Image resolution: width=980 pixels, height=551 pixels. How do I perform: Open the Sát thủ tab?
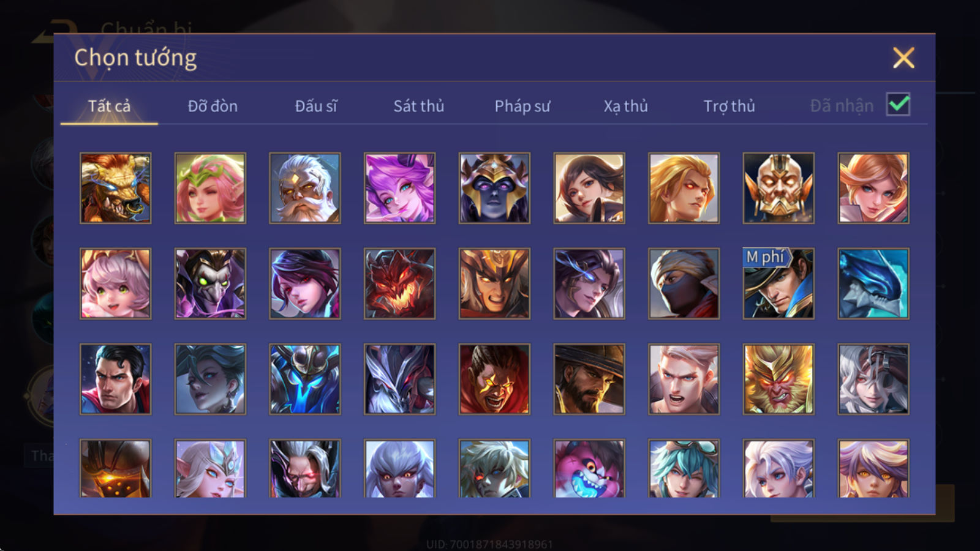point(419,106)
